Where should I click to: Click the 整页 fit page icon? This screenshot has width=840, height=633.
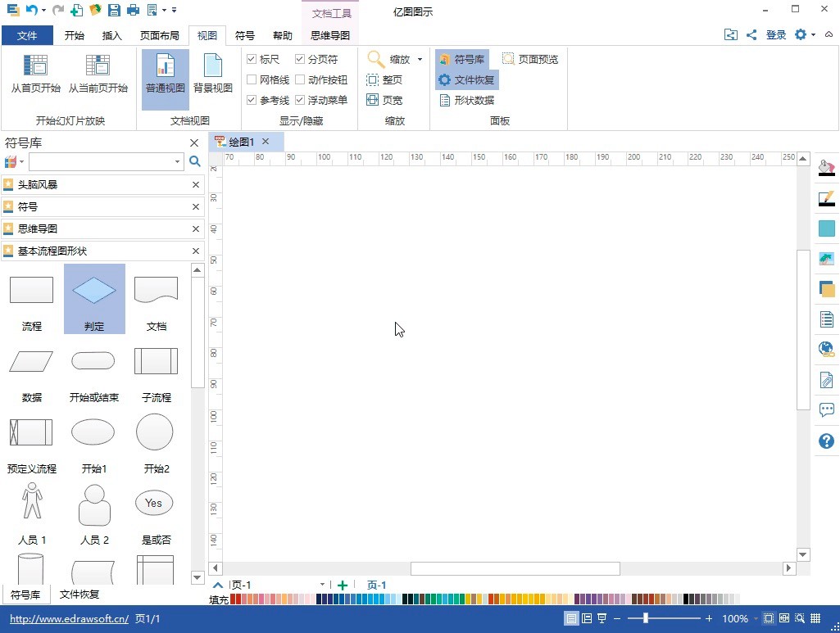pyautogui.click(x=373, y=80)
